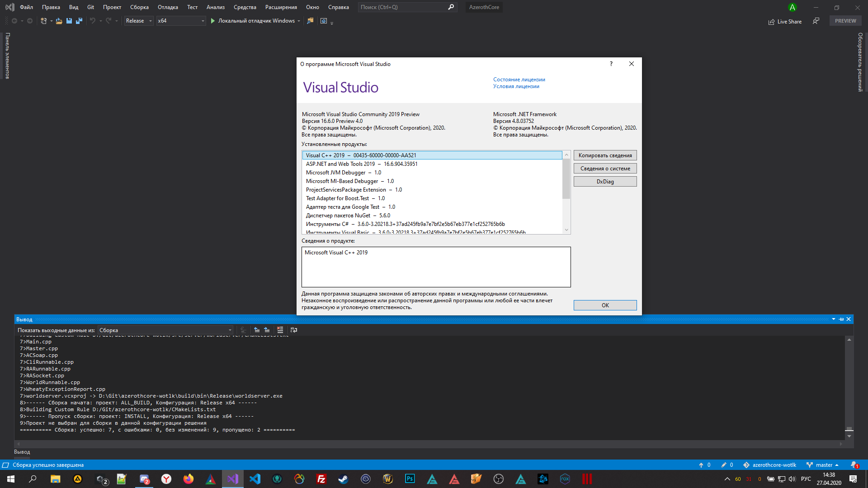The width and height of the screenshot is (868, 488).
Task: Open the Расширения menu
Action: click(x=281, y=7)
